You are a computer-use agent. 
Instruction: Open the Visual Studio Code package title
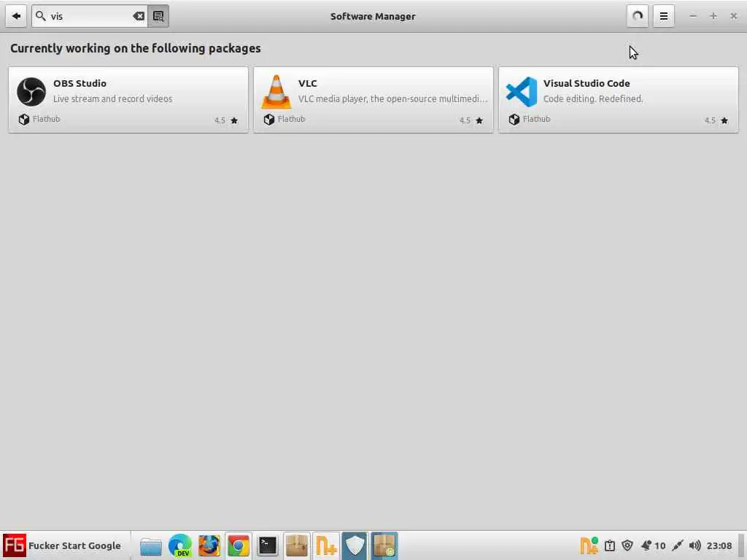click(x=587, y=83)
